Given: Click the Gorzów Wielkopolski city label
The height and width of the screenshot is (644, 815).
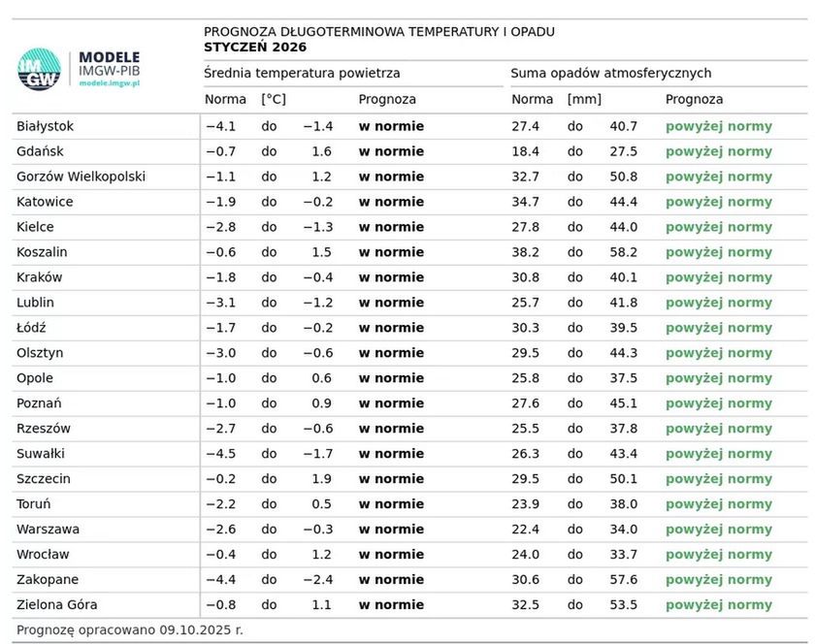Looking at the screenshot, I should click(x=81, y=177).
